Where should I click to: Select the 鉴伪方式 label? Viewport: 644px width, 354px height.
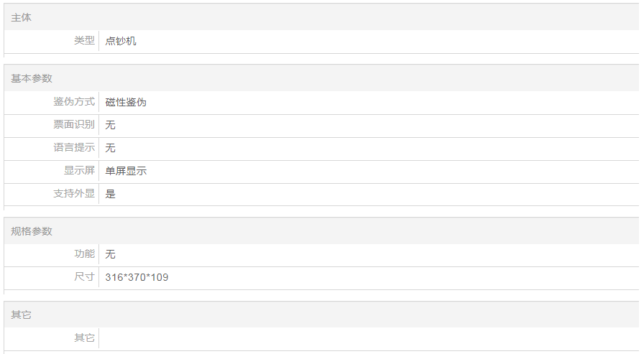pos(74,102)
